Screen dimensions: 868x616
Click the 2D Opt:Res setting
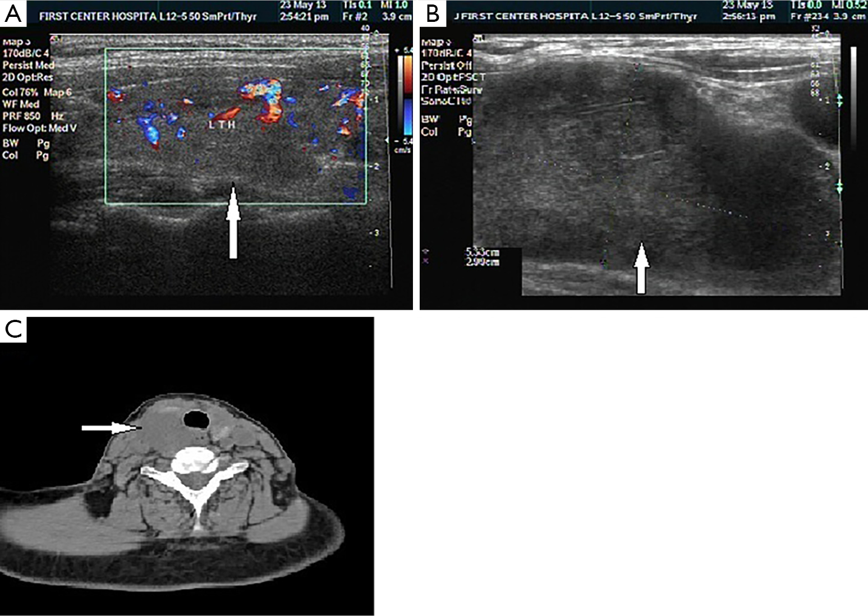pyautogui.click(x=28, y=77)
